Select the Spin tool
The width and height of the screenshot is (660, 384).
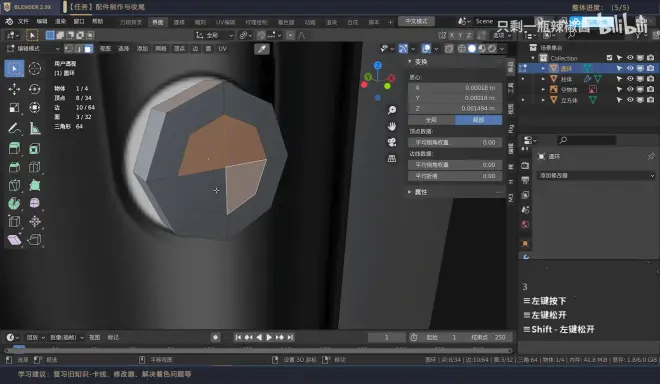click(14, 203)
